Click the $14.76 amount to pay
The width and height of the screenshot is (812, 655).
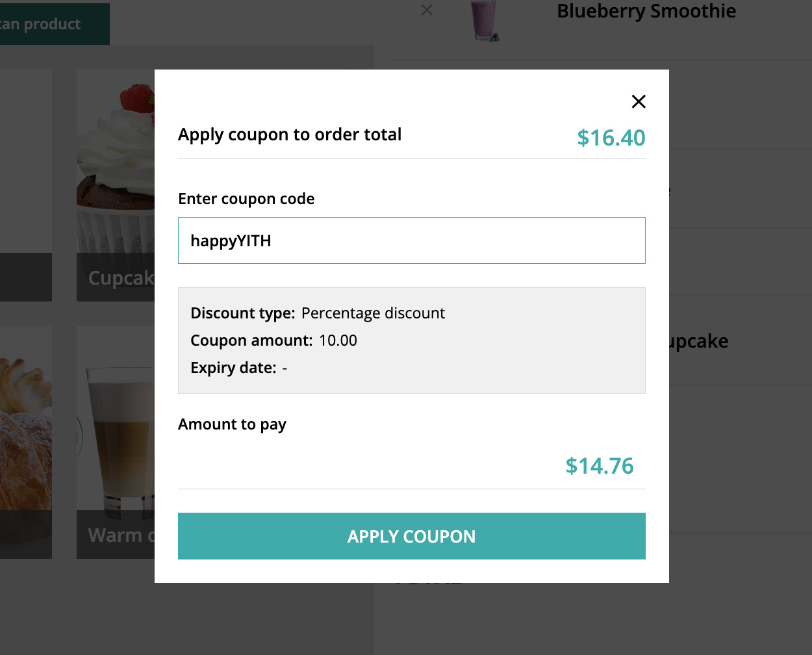tap(599, 466)
